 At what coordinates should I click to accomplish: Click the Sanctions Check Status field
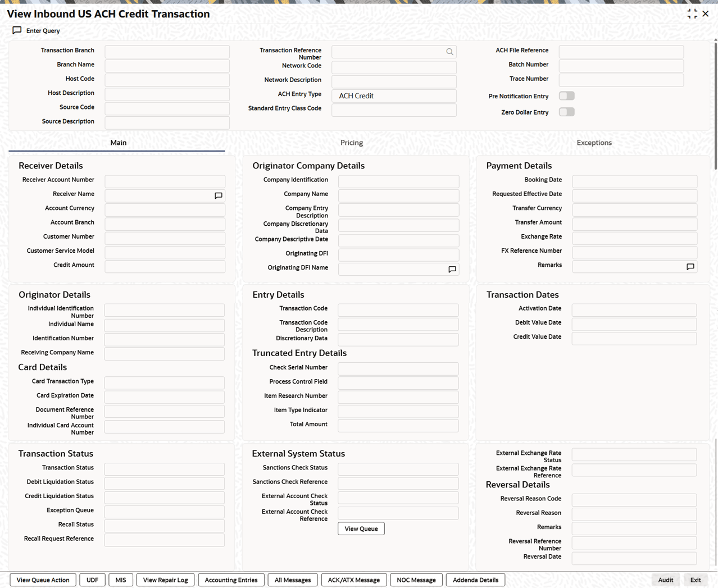pos(398,469)
